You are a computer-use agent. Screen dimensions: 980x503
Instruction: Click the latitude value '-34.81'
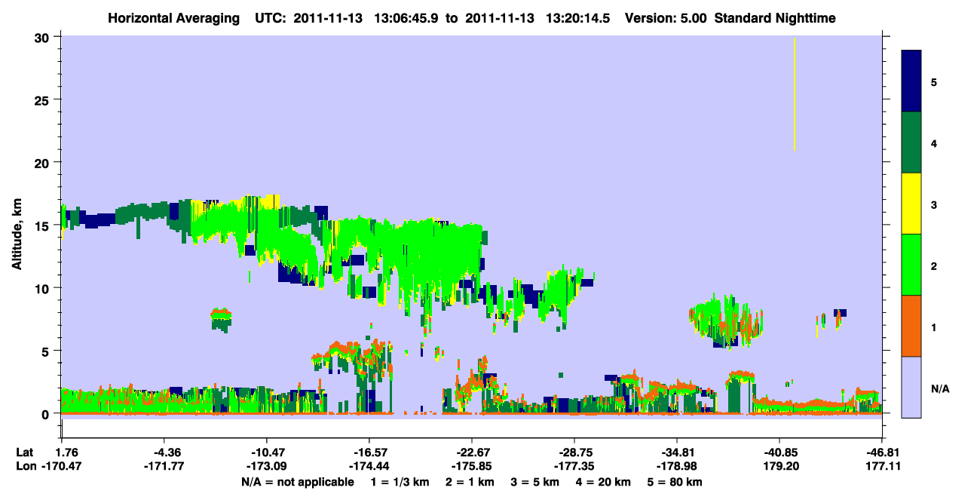pos(677,452)
